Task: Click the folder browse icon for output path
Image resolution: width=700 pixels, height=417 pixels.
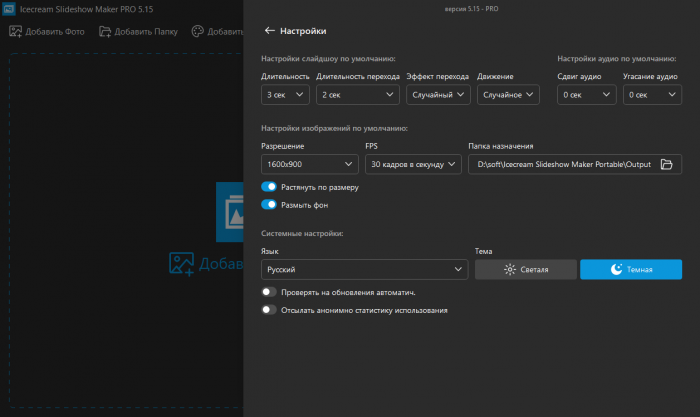Action: point(667,164)
